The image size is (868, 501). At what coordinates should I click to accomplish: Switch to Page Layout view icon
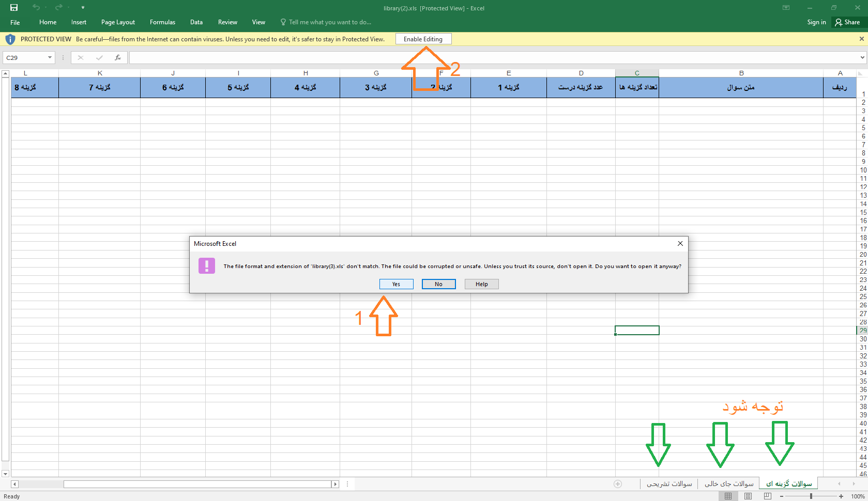pos(748,496)
